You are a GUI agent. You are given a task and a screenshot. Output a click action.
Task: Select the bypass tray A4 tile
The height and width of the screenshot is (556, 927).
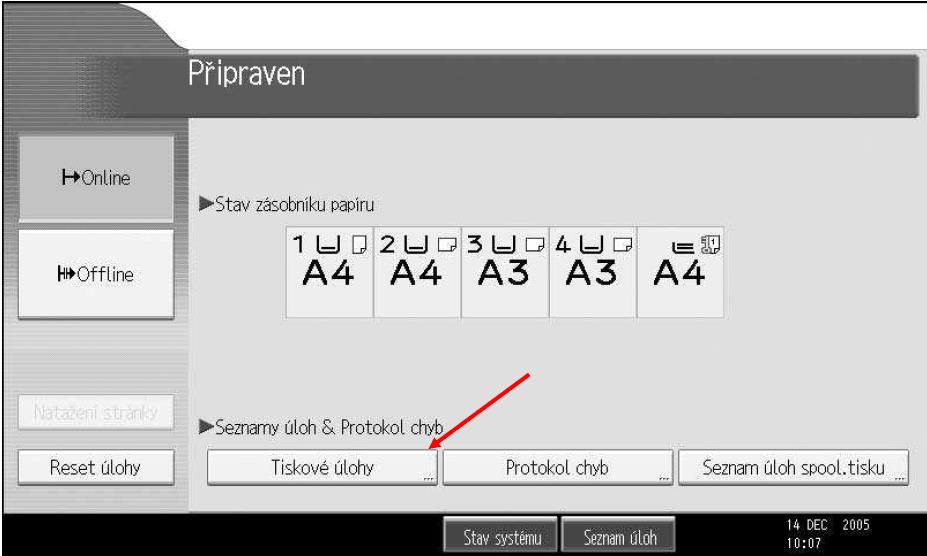(x=680, y=272)
